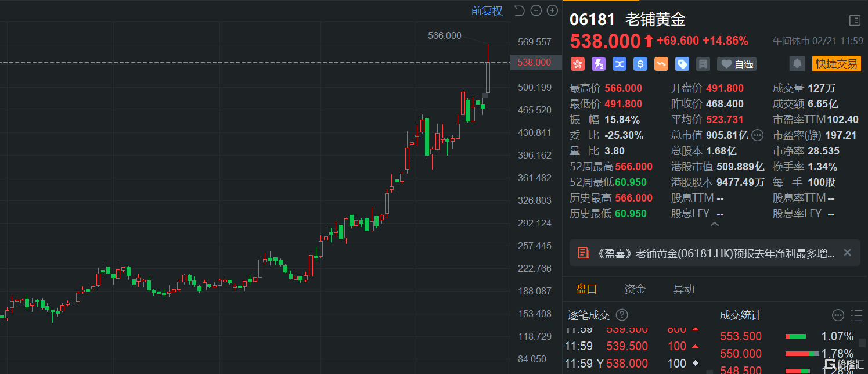The height and width of the screenshot is (374, 868).
Task: Toggle the side panel layout icon
Action: coord(855,20)
